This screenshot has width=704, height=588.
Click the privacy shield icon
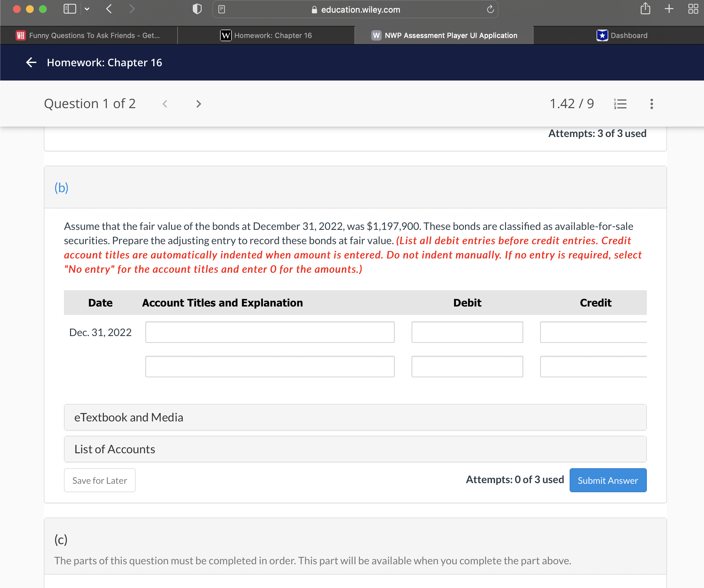pyautogui.click(x=197, y=9)
